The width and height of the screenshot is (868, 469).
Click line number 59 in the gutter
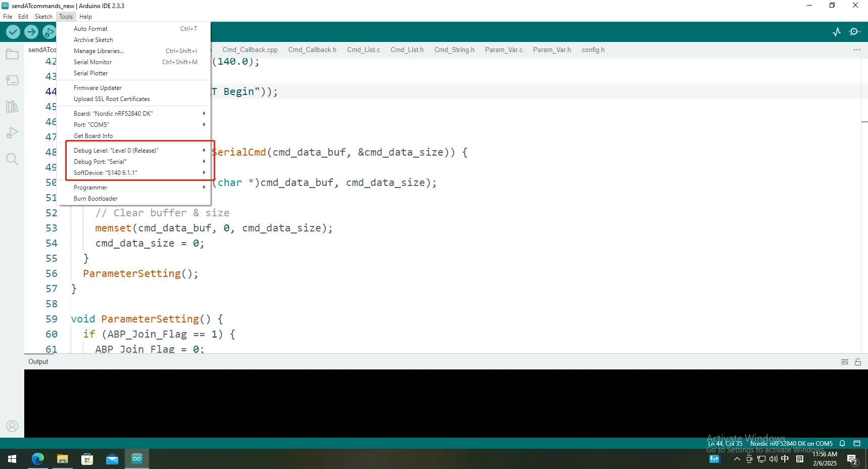tap(52, 319)
